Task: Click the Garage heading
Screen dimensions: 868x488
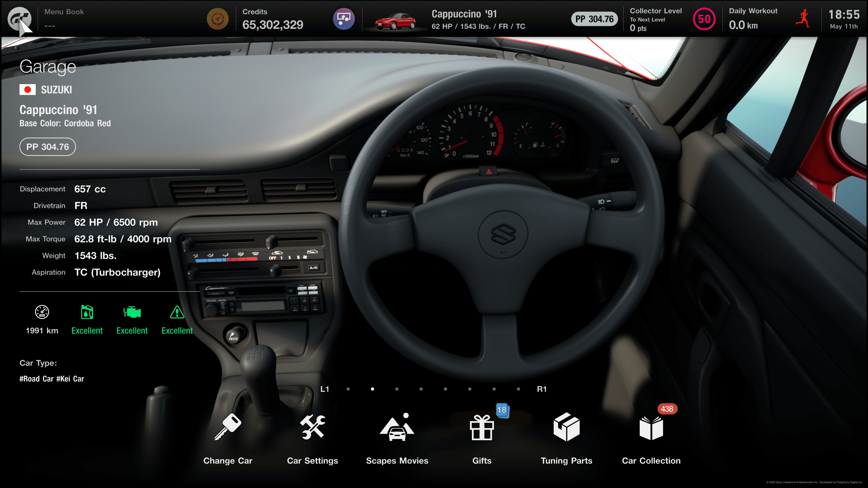Action: click(x=47, y=67)
